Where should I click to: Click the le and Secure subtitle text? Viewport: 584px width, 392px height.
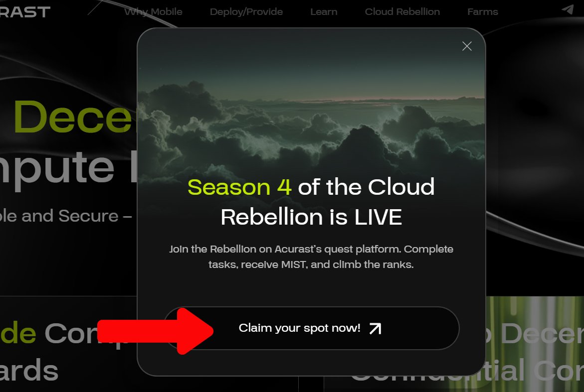click(x=66, y=216)
